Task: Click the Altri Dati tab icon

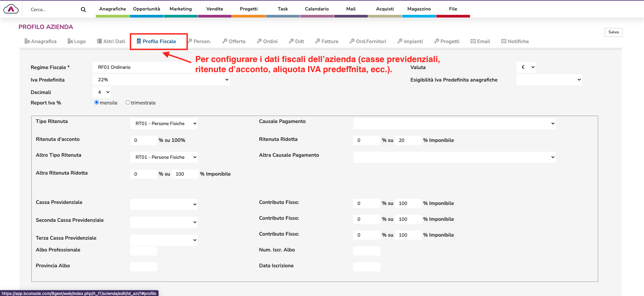Action: (99, 41)
